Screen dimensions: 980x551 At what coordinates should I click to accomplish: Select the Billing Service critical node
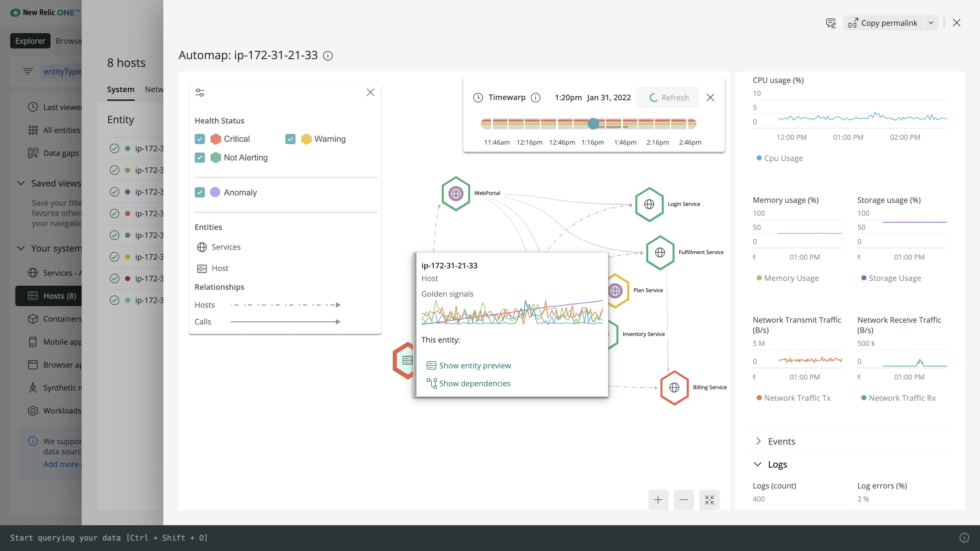(x=674, y=387)
